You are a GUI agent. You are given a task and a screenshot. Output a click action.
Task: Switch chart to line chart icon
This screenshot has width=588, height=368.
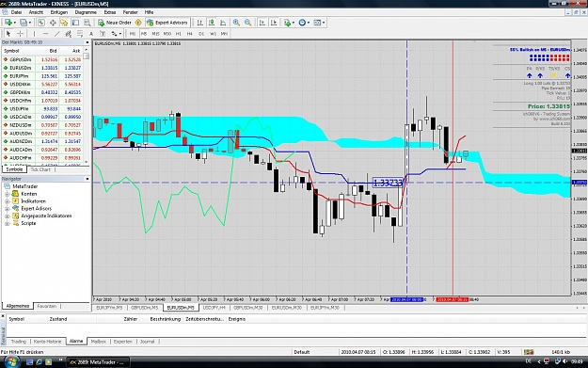[x=223, y=23]
